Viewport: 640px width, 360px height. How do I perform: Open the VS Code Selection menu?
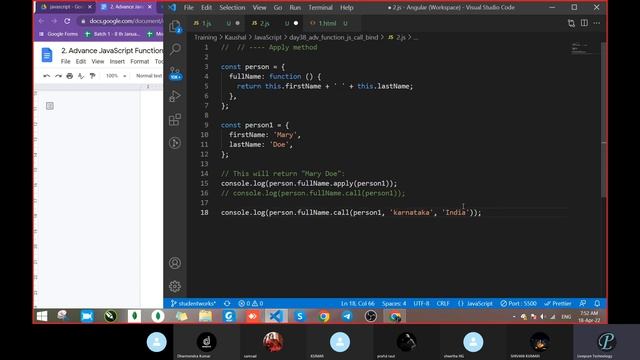(232, 7)
